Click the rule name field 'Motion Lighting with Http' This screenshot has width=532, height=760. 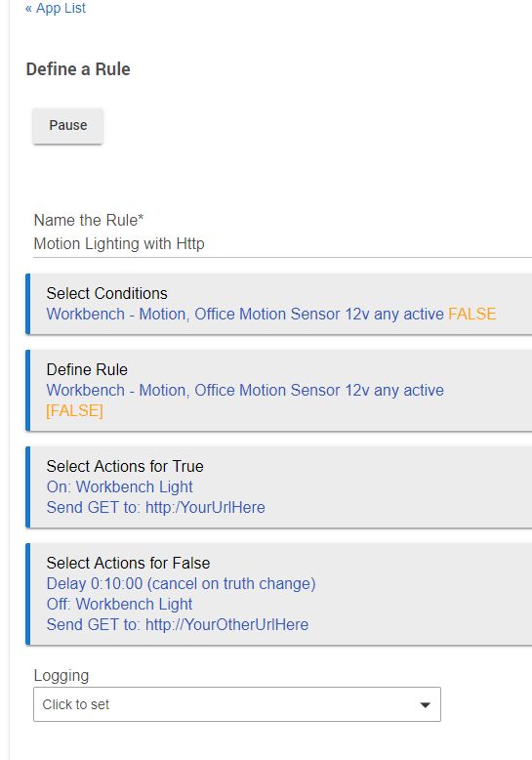(x=282, y=244)
